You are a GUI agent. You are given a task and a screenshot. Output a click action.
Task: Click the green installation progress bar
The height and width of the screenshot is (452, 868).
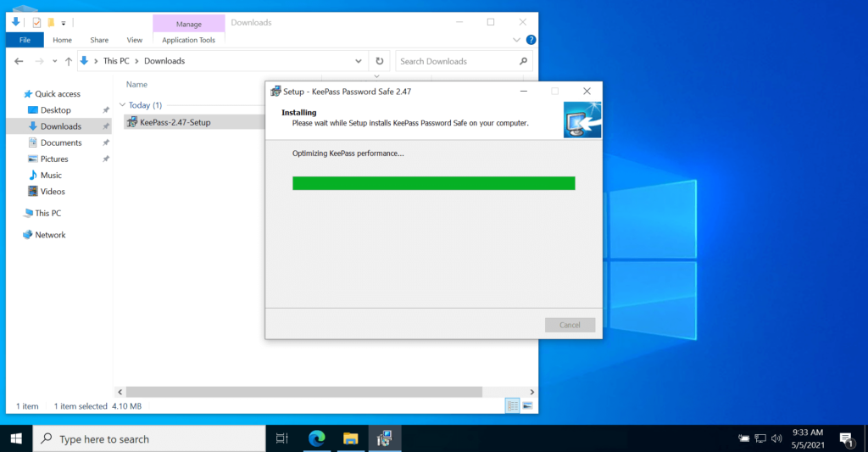433,183
